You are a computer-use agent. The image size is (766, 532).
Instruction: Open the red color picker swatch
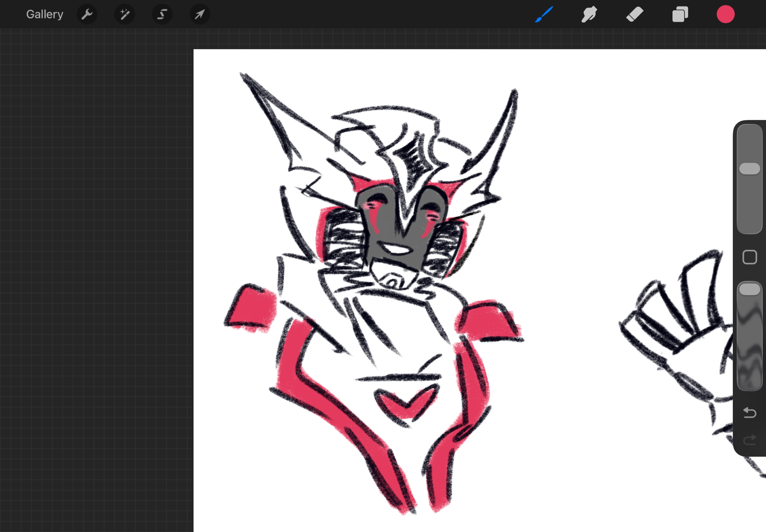coord(725,15)
